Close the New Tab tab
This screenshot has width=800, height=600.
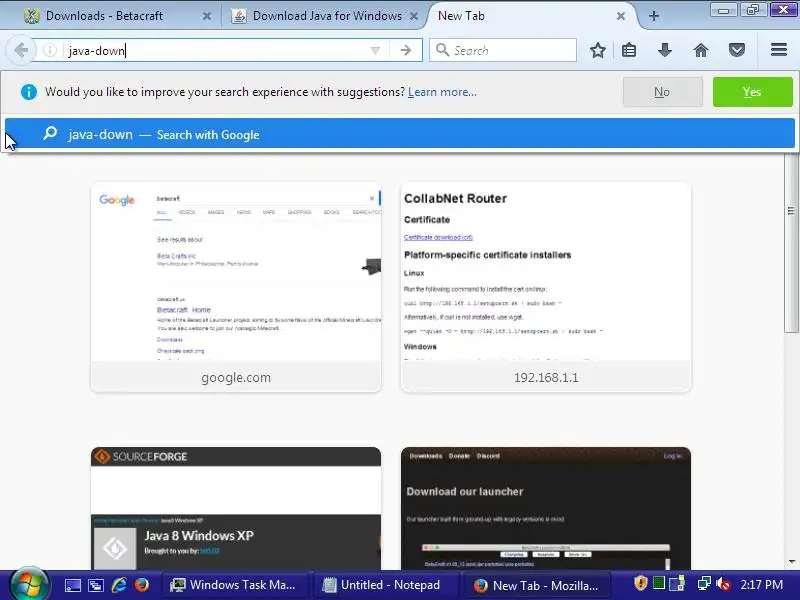620,16
